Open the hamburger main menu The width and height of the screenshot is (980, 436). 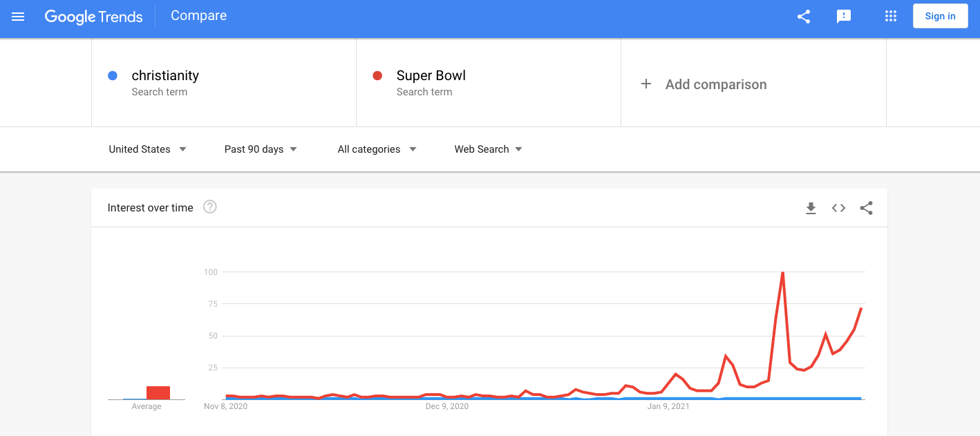(19, 17)
